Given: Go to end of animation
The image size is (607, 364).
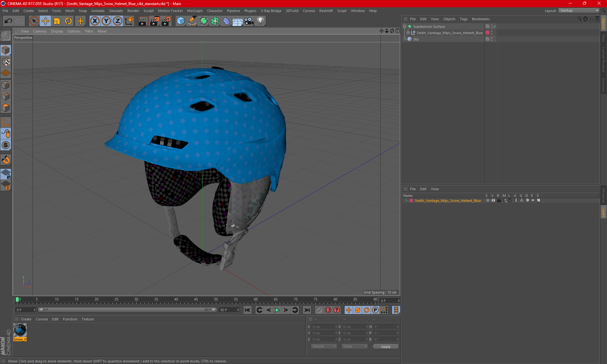Looking at the screenshot, I should (307, 310).
